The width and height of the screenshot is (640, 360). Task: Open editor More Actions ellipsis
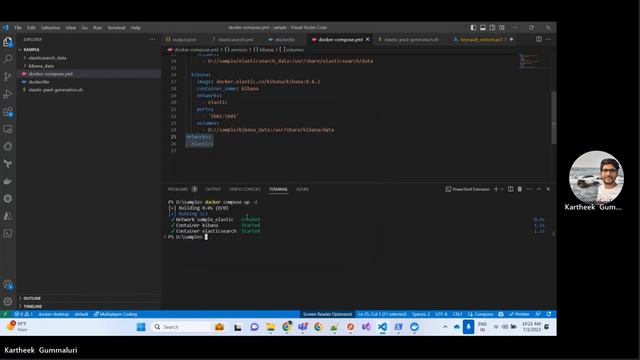(x=549, y=39)
